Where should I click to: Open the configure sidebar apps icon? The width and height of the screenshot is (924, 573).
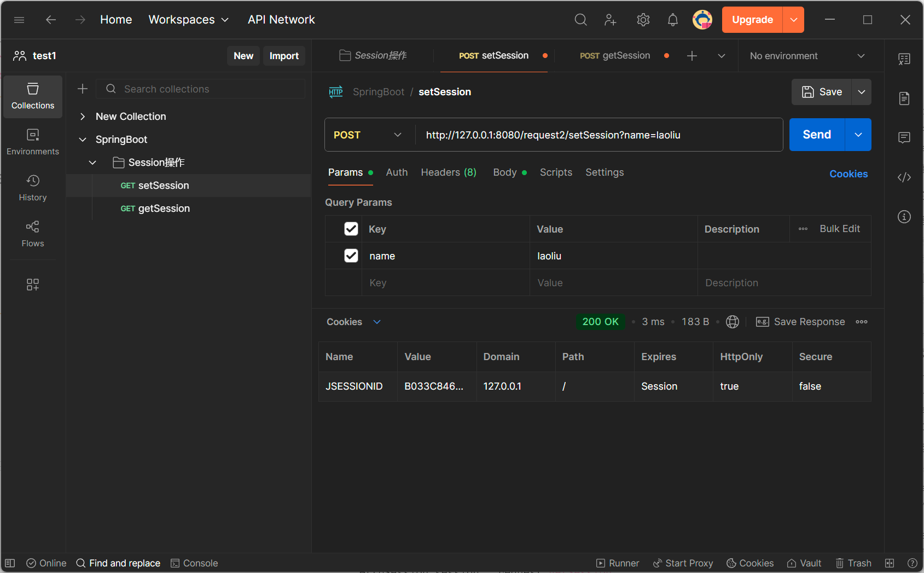(33, 285)
